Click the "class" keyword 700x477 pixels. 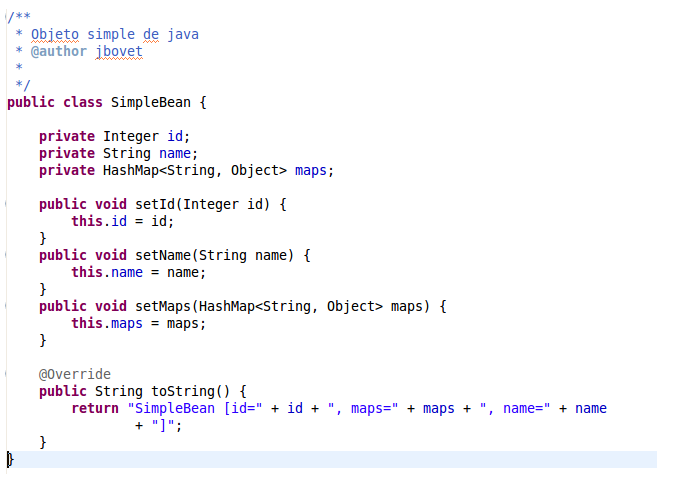83,102
